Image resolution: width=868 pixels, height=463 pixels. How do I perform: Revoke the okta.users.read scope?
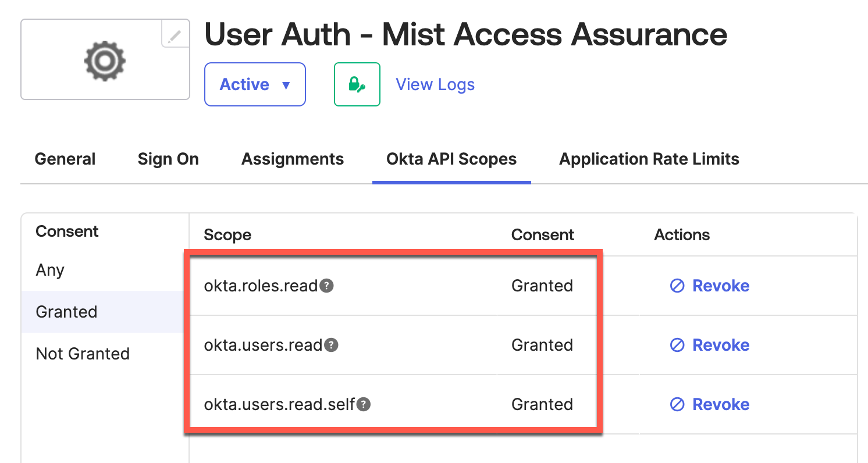click(x=710, y=345)
